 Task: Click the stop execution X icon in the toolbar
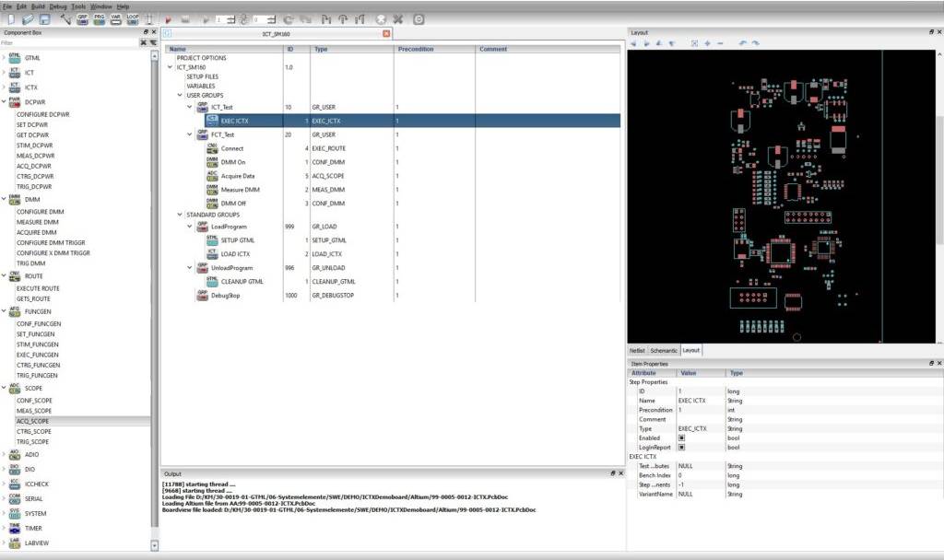tap(398, 18)
